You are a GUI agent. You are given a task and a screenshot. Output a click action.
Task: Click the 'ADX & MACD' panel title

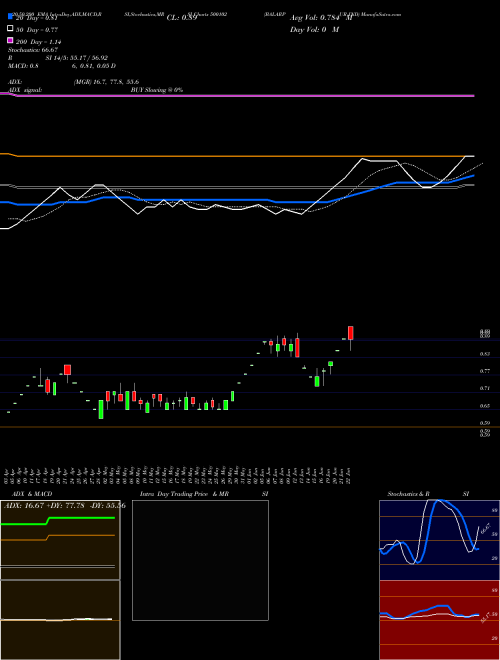(32, 494)
